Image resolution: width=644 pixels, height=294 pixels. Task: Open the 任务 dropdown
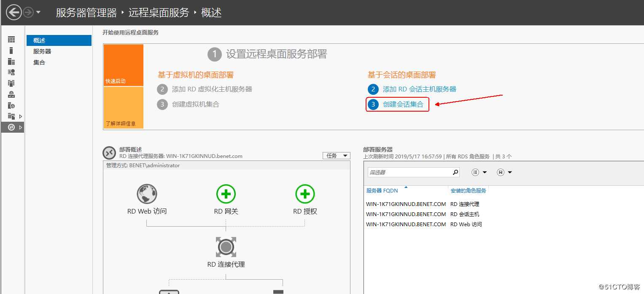[336, 156]
